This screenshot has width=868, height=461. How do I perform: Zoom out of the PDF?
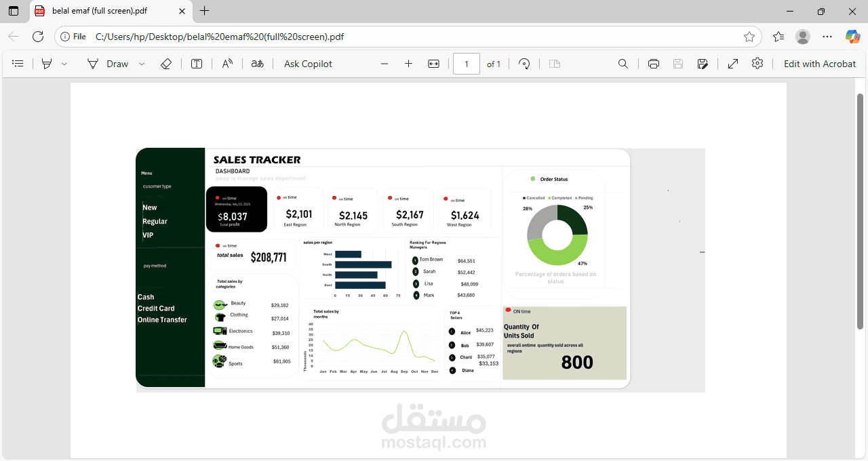pos(384,64)
